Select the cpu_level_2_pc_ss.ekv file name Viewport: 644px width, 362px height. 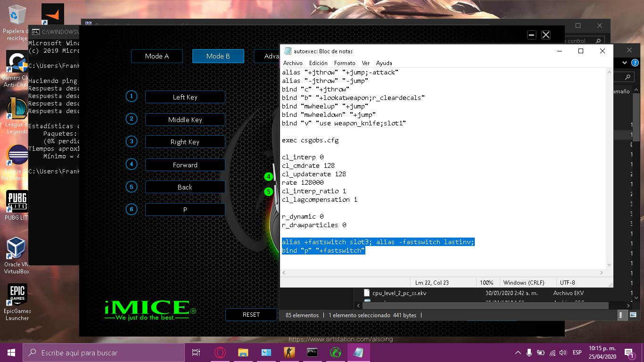point(399,293)
